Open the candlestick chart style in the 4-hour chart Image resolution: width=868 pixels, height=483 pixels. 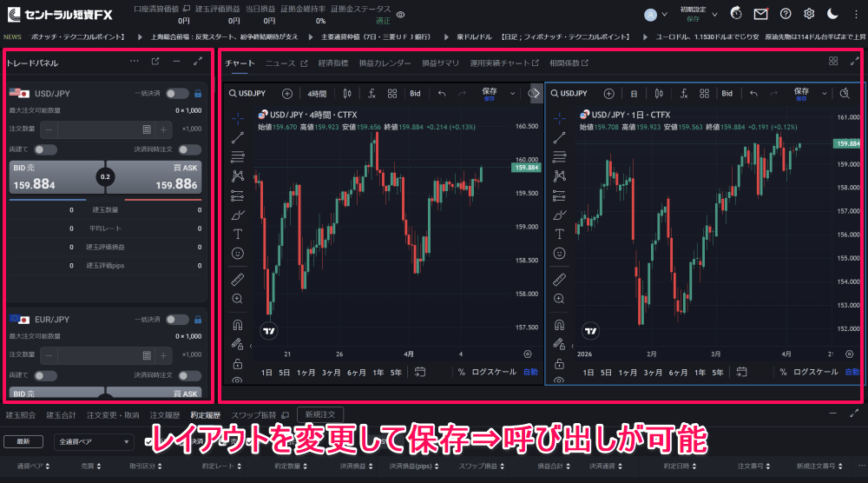347,94
